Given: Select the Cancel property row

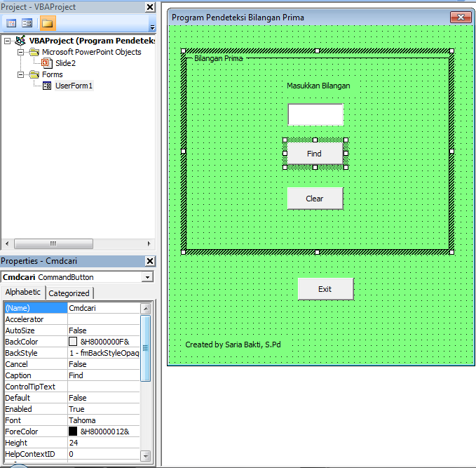Looking at the screenshot, I should click(72, 364).
